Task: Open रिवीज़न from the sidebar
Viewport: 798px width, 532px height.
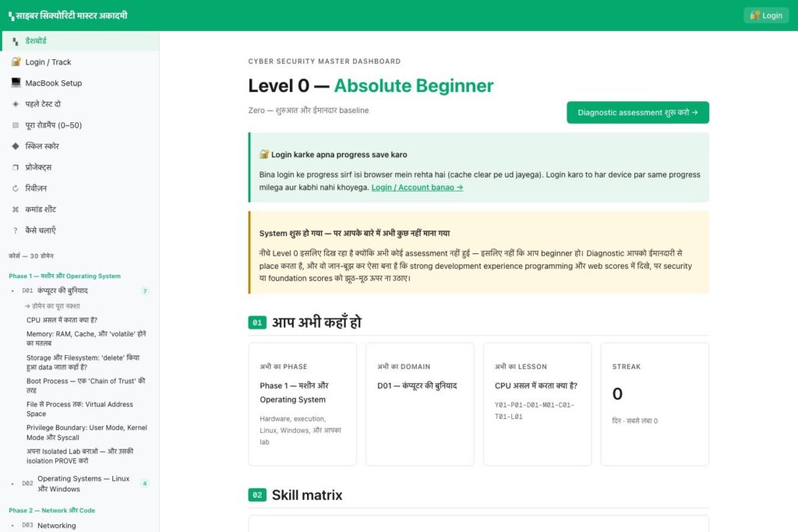Action: [80, 188]
